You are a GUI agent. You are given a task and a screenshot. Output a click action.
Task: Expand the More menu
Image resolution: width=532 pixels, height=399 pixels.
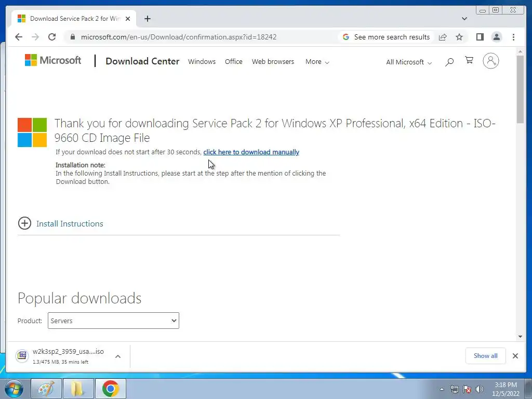click(317, 62)
